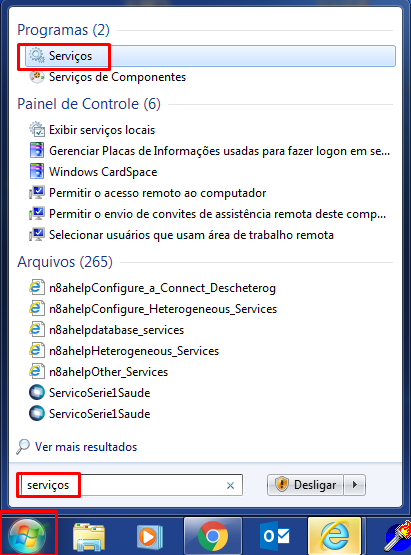This screenshot has height=555, width=411.
Task: Expand the shutdown options arrow
Action: coord(355,485)
